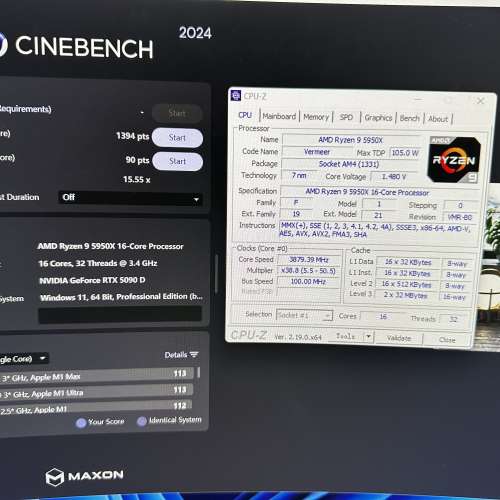Viewport: 500px width, 500px height.
Task: Click the CPU-Z Tools button
Action: pos(345,336)
